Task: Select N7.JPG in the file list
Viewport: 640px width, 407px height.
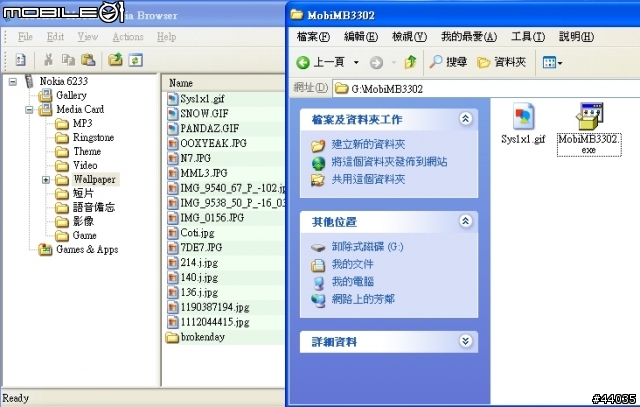Action: (196, 158)
